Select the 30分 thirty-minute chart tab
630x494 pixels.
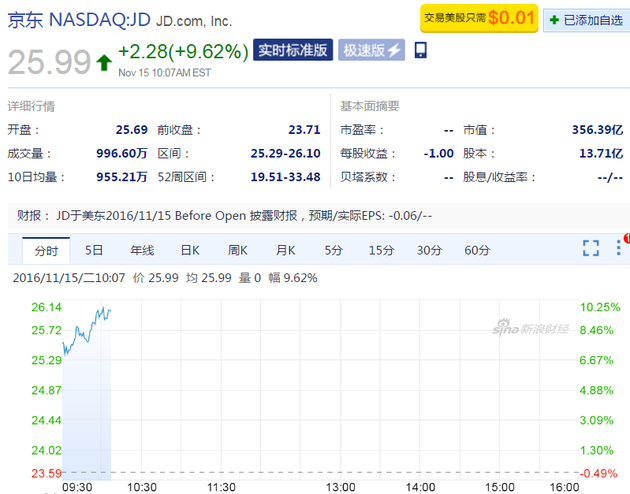click(429, 250)
